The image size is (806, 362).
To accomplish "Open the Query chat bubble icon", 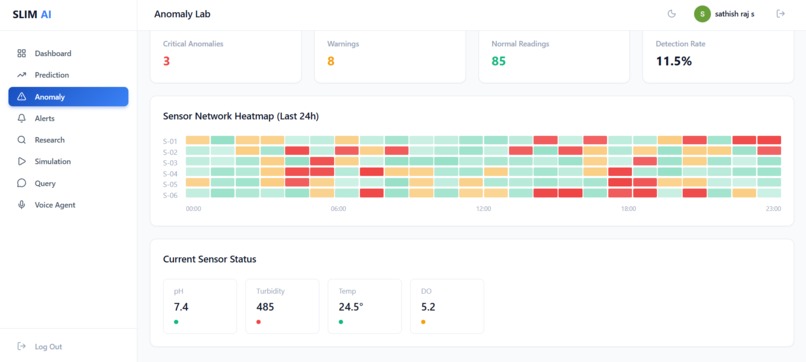I will [22, 183].
